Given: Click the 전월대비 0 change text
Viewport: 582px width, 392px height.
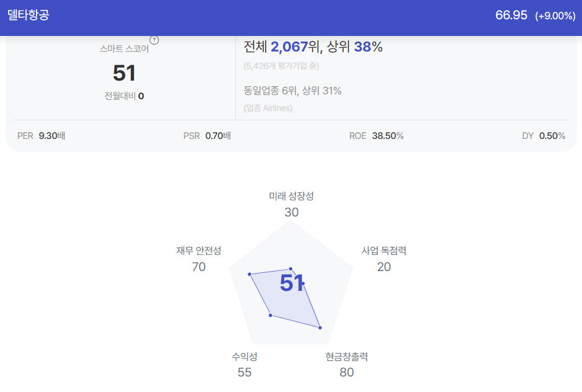Looking at the screenshot, I should 124,96.
